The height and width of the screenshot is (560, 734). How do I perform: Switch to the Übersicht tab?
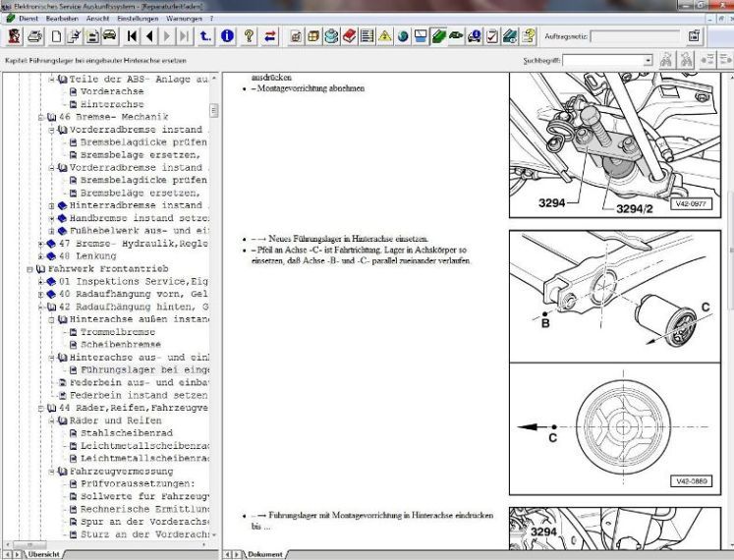coord(42,554)
